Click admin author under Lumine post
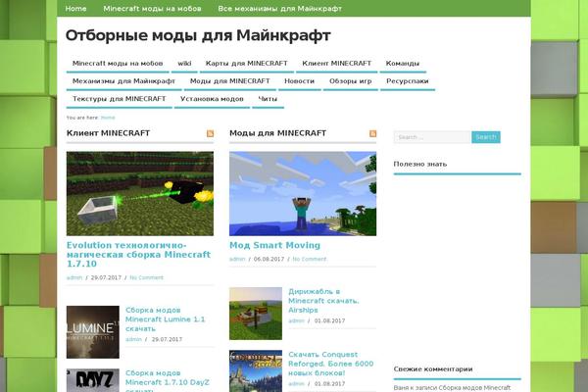Viewport: 588px width, 392px height. coord(133,339)
